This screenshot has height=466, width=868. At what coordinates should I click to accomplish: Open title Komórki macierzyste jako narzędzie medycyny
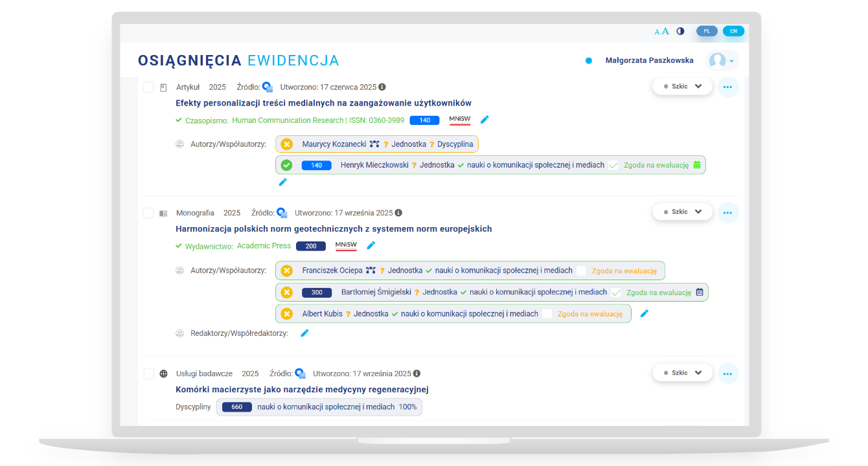coord(302,390)
